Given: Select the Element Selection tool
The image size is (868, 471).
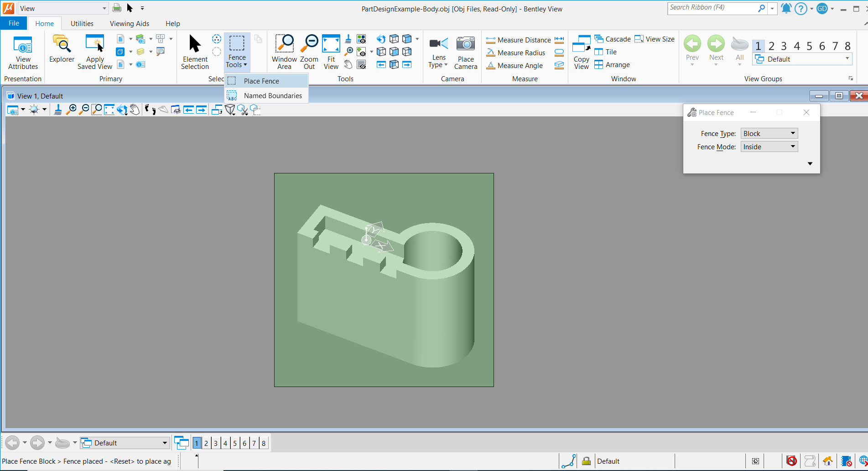Looking at the screenshot, I should coord(195,51).
